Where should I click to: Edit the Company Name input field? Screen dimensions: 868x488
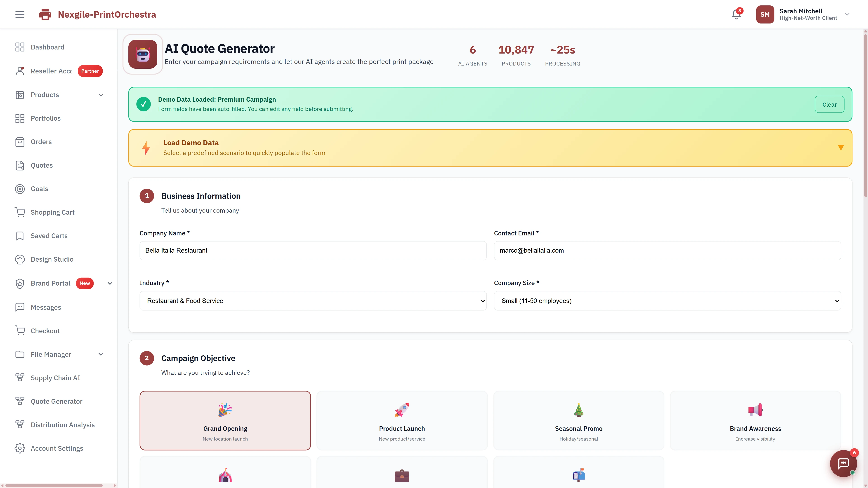tap(313, 251)
